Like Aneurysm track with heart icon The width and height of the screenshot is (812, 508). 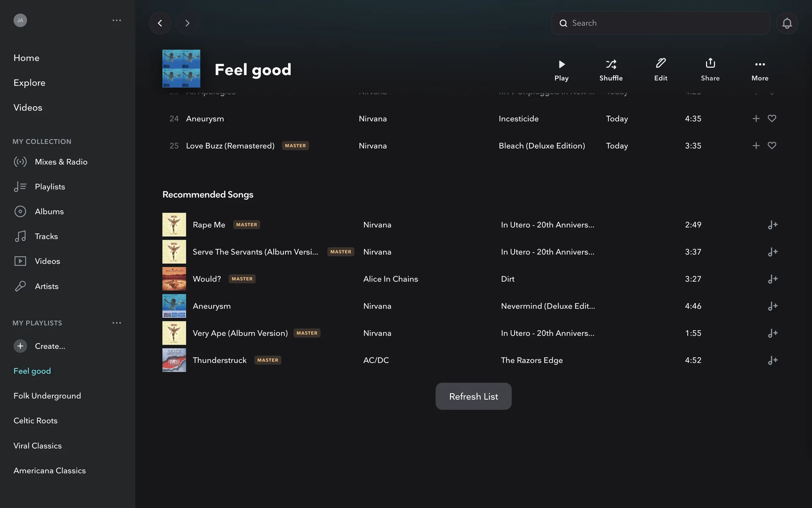[772, 119]
